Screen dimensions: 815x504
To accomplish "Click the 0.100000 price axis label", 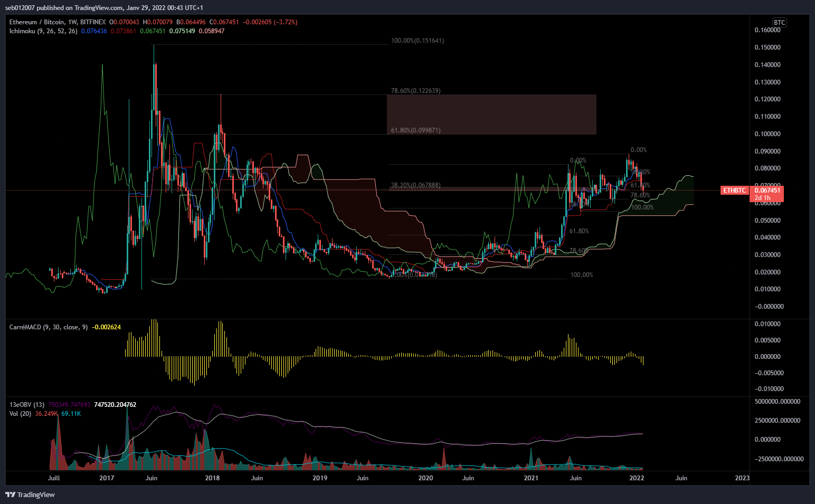I will (767, 134).
